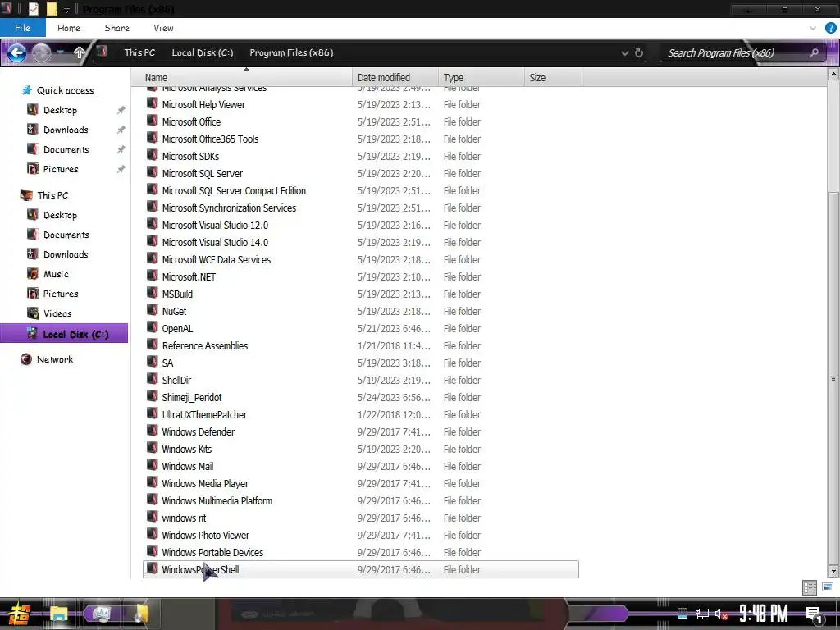Select Local Disk (C:) in sidebar
Screen dimensions: 840x630
[64, 334]
